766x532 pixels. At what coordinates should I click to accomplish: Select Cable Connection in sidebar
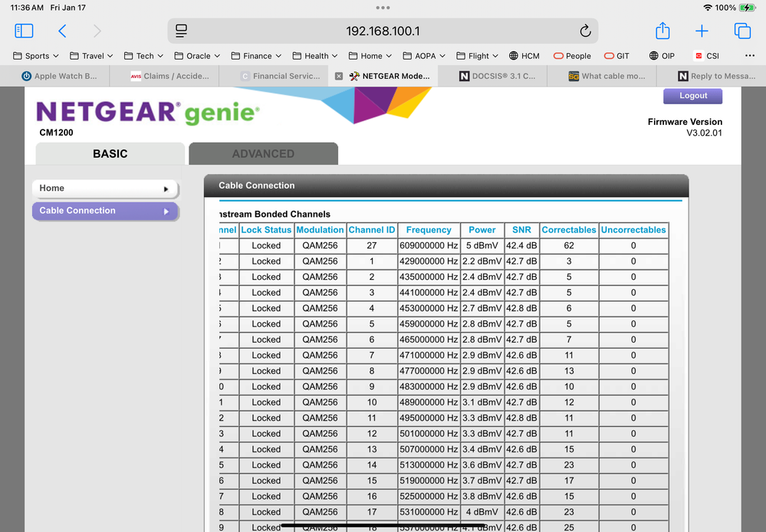tap(104, 211)
